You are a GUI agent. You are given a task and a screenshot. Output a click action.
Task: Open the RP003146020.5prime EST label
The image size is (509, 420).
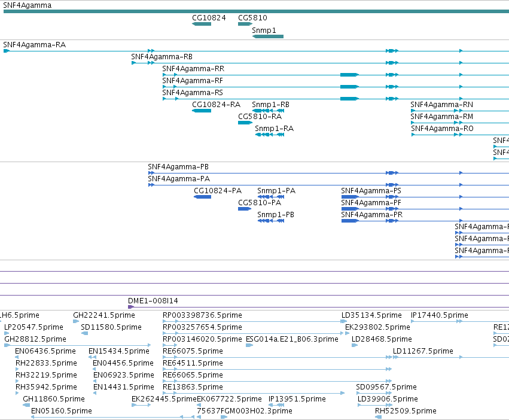click(x=202, y=339)
